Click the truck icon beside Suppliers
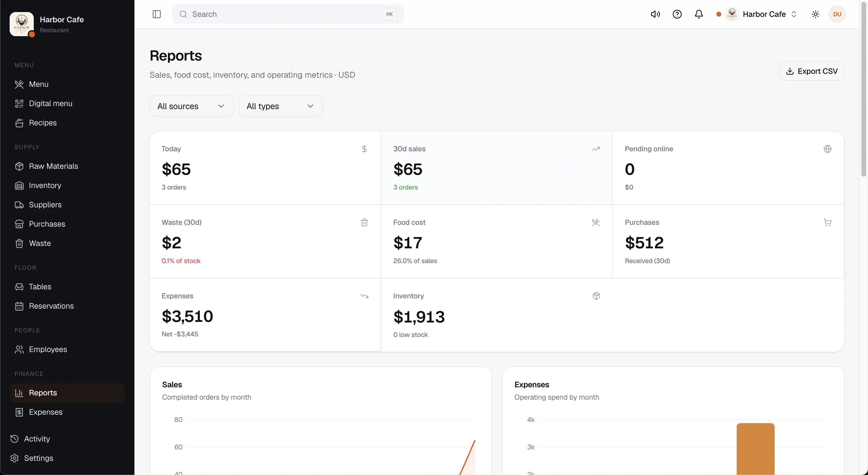This screenshot has width=868, height=475. [x=19, y=204]
